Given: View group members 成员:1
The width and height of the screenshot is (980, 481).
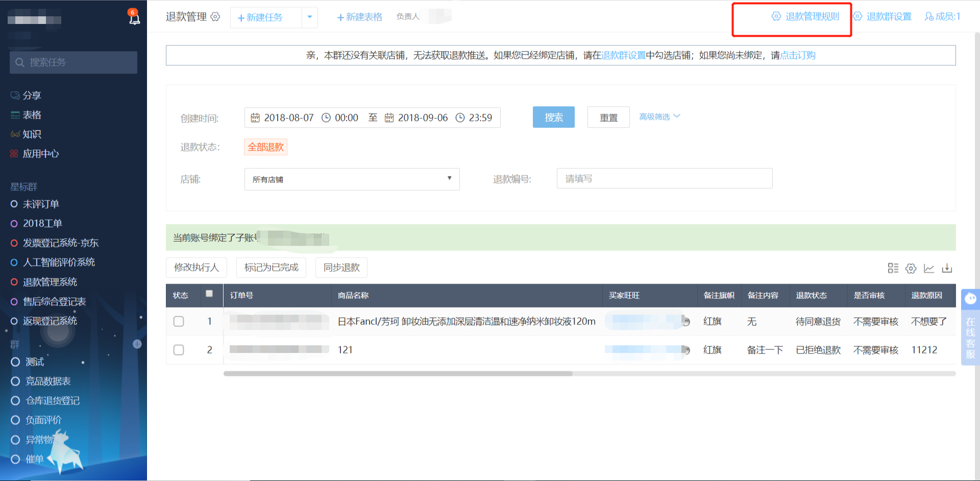Looking at the screenshot, I should coord(942,17).
